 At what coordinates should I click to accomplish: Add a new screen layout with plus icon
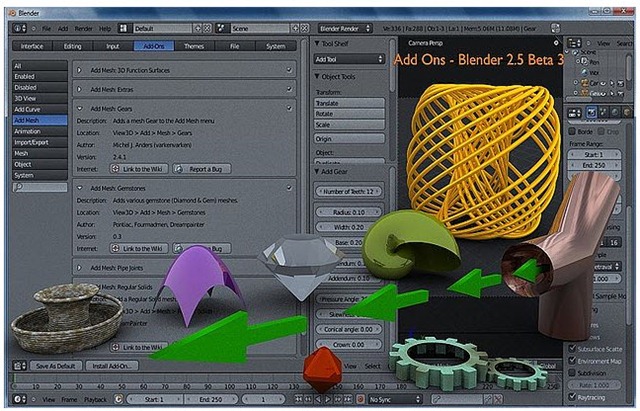[x=198, y=29]
